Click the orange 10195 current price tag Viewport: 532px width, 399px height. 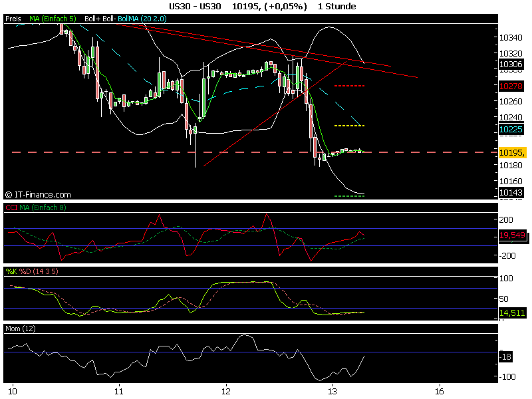[512, 152]
